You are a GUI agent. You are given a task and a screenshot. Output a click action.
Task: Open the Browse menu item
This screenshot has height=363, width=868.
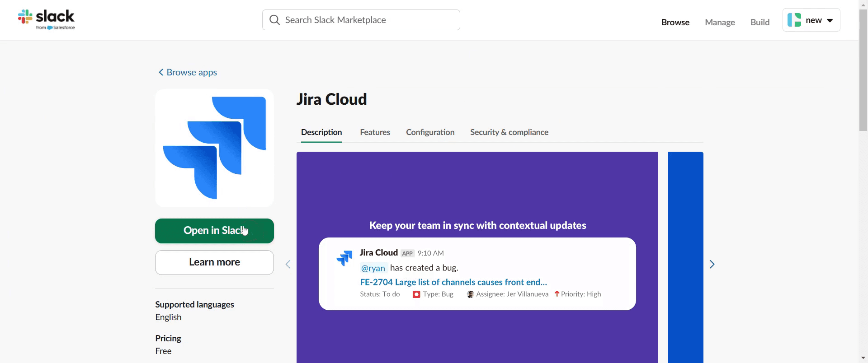coord(675,22)
